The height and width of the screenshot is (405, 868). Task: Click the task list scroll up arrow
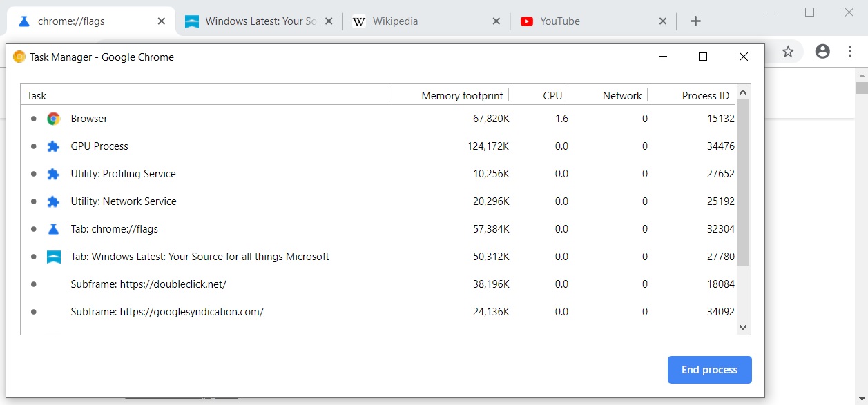pos(743,92)
